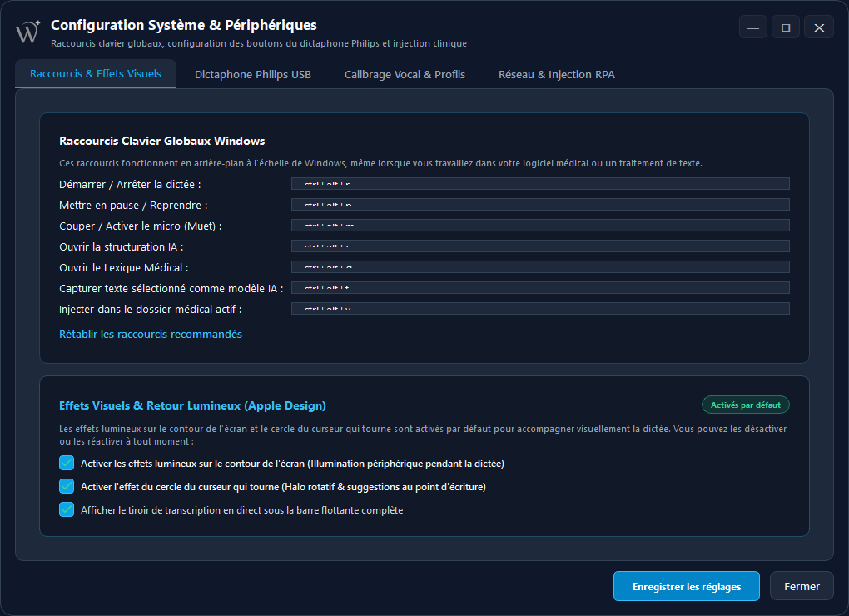Edit the Ouvrir la structuration IA shortcut field
849x616 pixels.
click(540, 246)
